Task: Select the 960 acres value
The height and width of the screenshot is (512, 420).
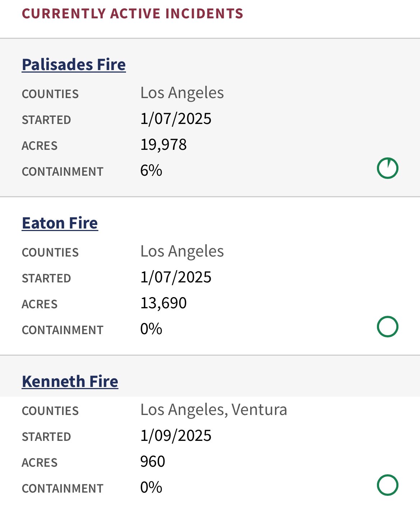Action: pyautogui.click(x=153, y=462)
